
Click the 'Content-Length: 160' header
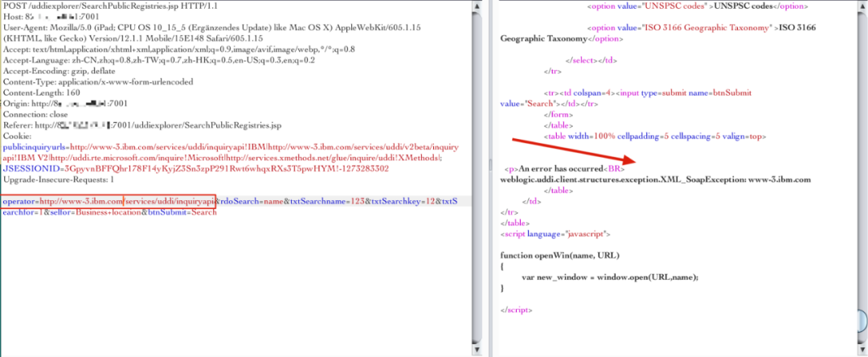(42, 92)
